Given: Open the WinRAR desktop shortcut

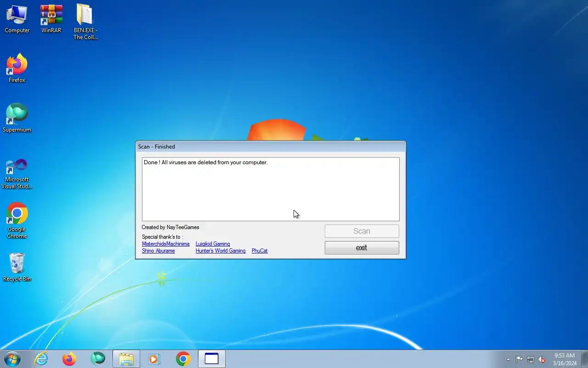Looking at the screenshot, I should [51, 19].
